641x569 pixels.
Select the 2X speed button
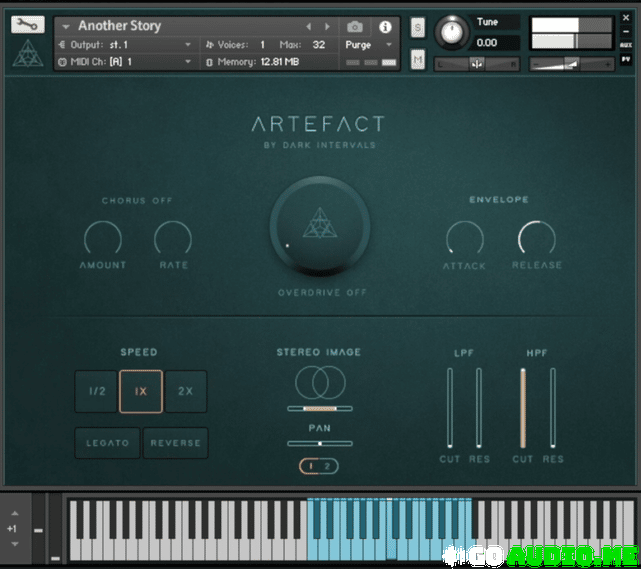(x=186, y=391)
